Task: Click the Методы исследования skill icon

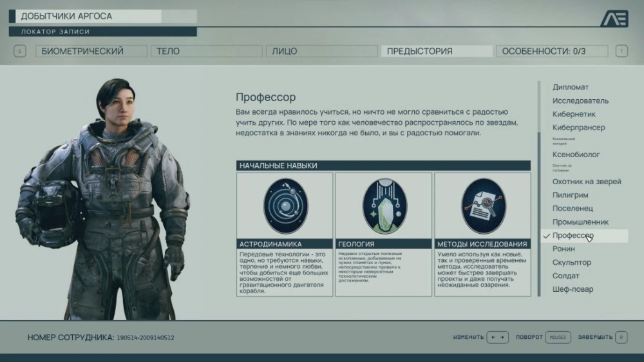Action: pyautogui.click(x=483, y=205)
